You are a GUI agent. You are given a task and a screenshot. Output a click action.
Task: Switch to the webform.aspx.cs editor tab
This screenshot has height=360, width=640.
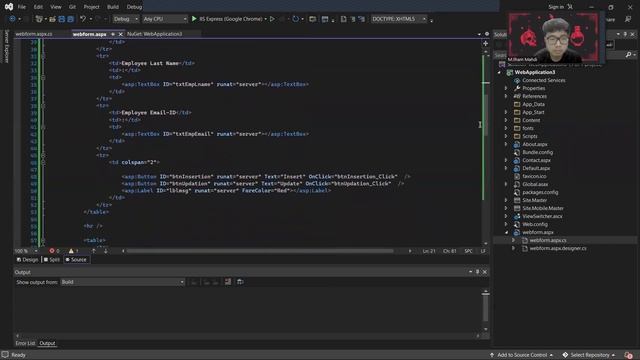pyautogui.click(x=34, y=34)
